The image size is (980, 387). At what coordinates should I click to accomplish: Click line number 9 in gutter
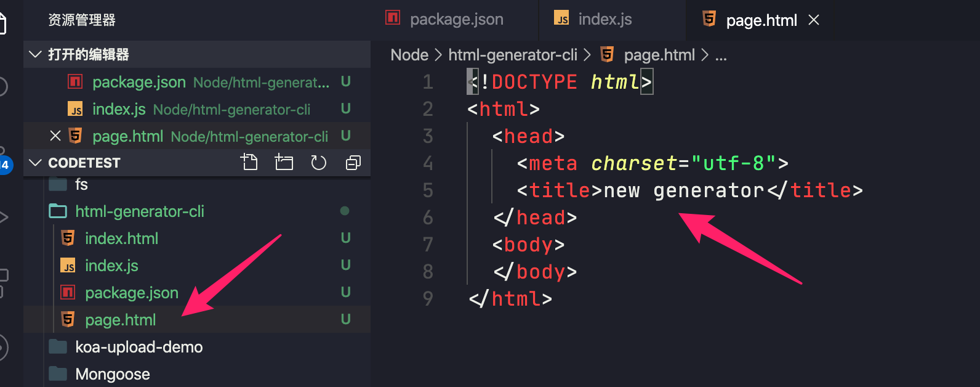[428, 299]
